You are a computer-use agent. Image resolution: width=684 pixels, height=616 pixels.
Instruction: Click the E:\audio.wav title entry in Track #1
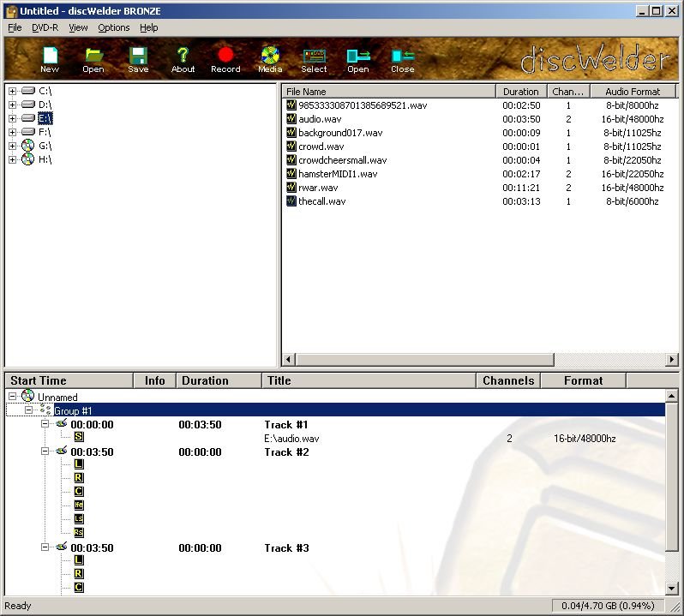(291, 439)
